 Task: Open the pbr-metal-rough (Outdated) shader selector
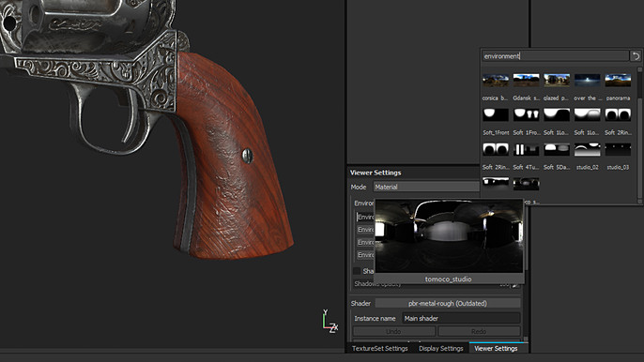coord(448,303)
